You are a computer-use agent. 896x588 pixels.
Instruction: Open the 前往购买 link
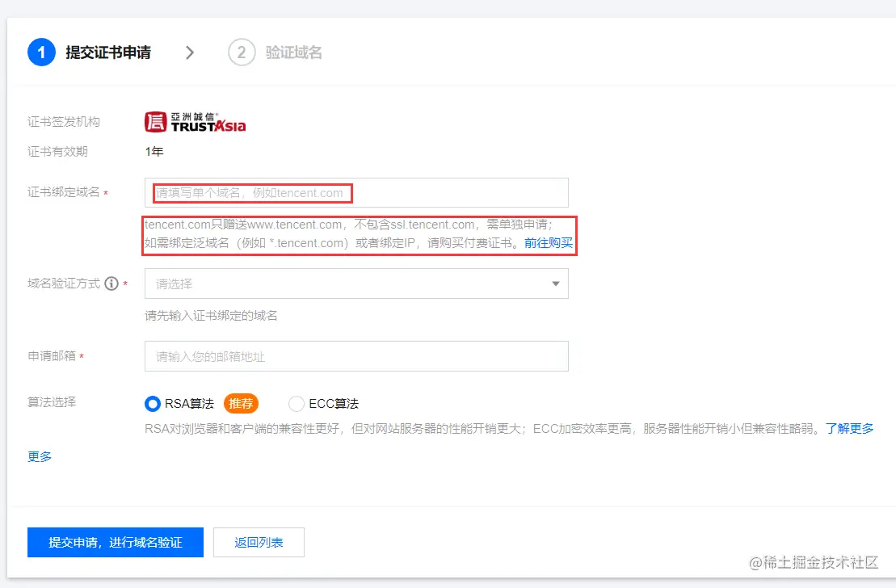[x=549, y=243]
